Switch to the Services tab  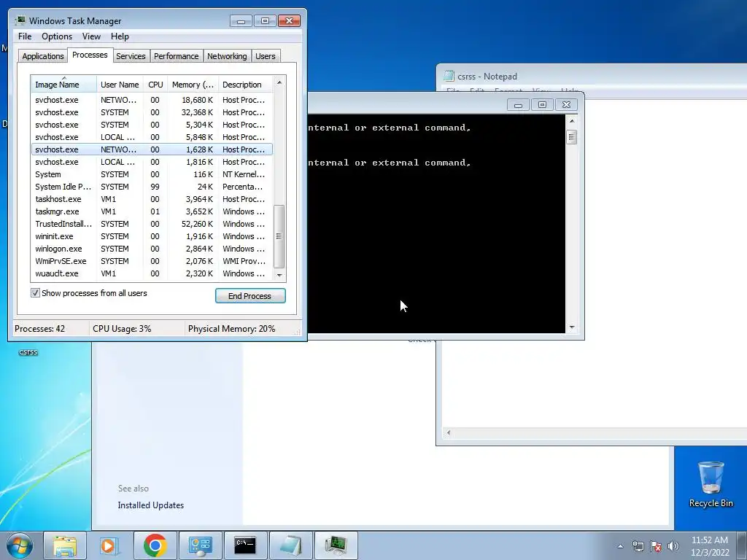131,55
